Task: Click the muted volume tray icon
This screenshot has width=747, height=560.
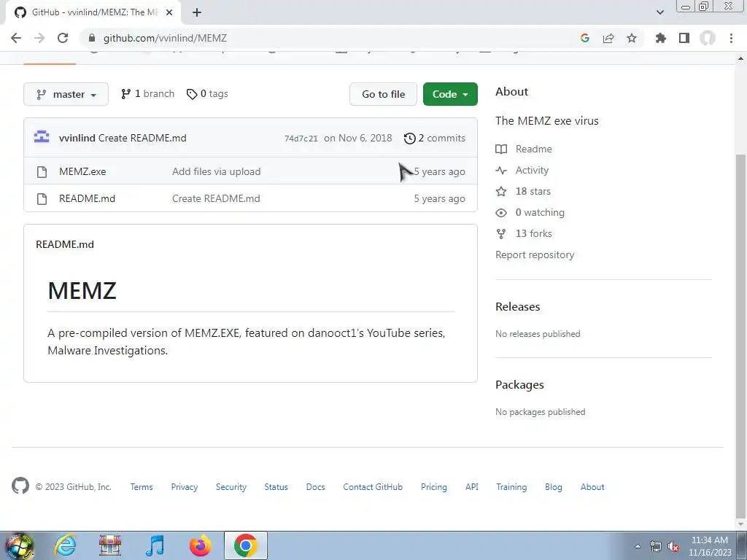Action: tap(673, 547)
